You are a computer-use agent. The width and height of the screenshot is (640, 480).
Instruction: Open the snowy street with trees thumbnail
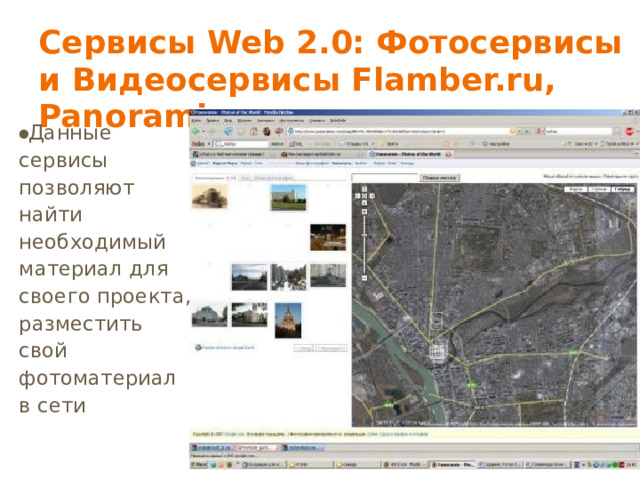[289, 277]
